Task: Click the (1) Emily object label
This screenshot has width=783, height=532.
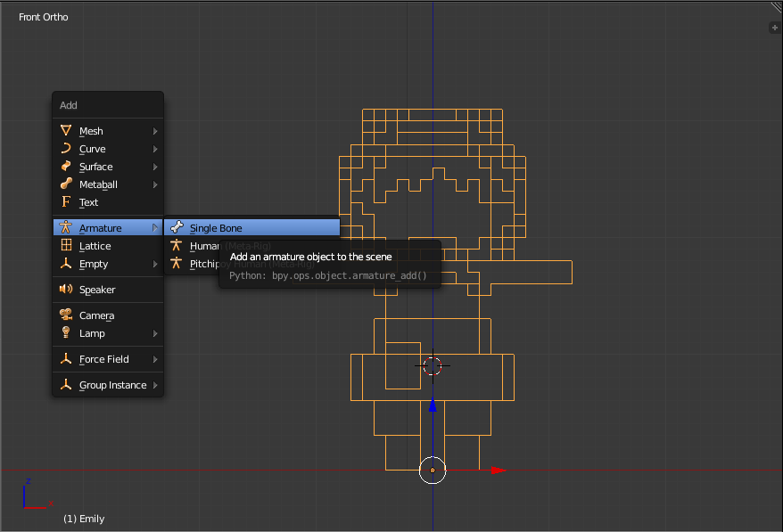Action: (84, 519)
